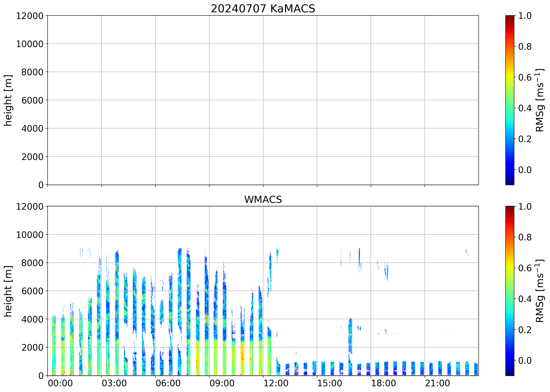This screenshot has height=392, width=550.
Task: Click the '03:00' x-axis tick label
Action: point(114,383)
